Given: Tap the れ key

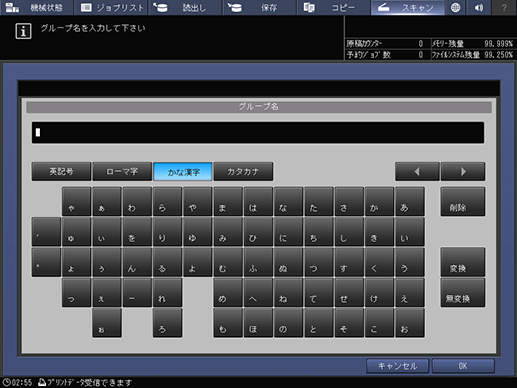Looking at the screenshot, I should tap(167, 292).
